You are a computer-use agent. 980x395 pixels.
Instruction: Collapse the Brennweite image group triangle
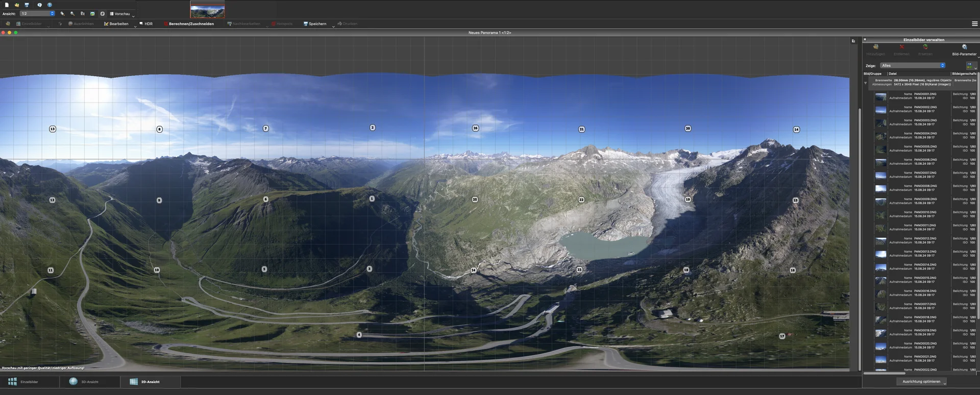[865, 83]
